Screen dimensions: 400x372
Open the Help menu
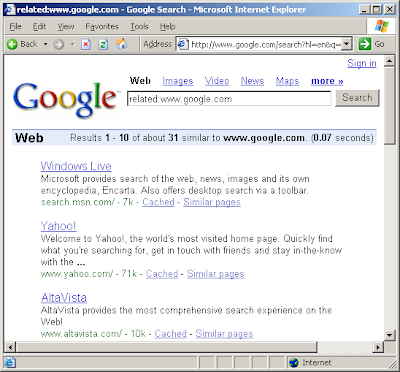coord(167,26)
